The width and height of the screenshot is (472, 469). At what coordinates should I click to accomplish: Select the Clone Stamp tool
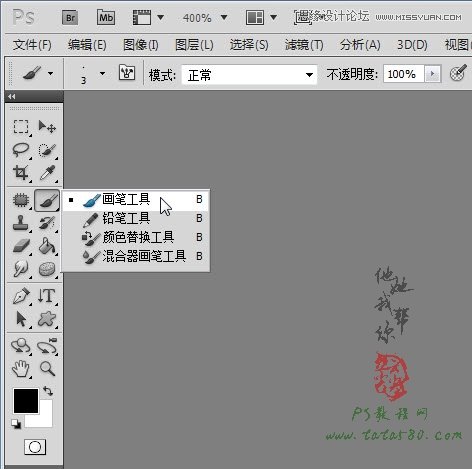pyautogui.click(x=21, y=223)
